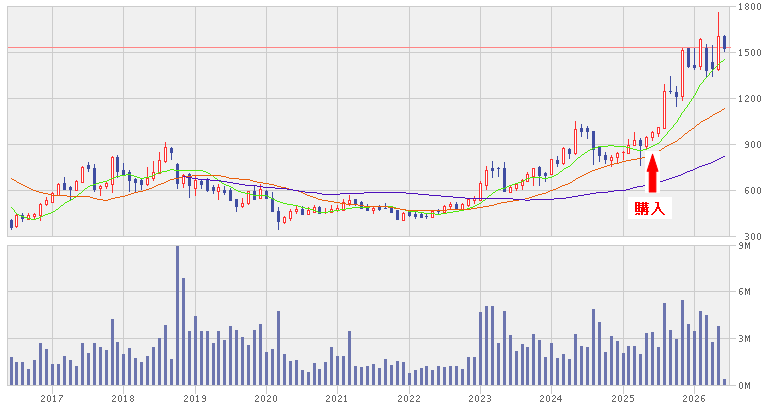Select the 2020 year label
Viewport: 764px width, 406px height.
tap(266, 399)
